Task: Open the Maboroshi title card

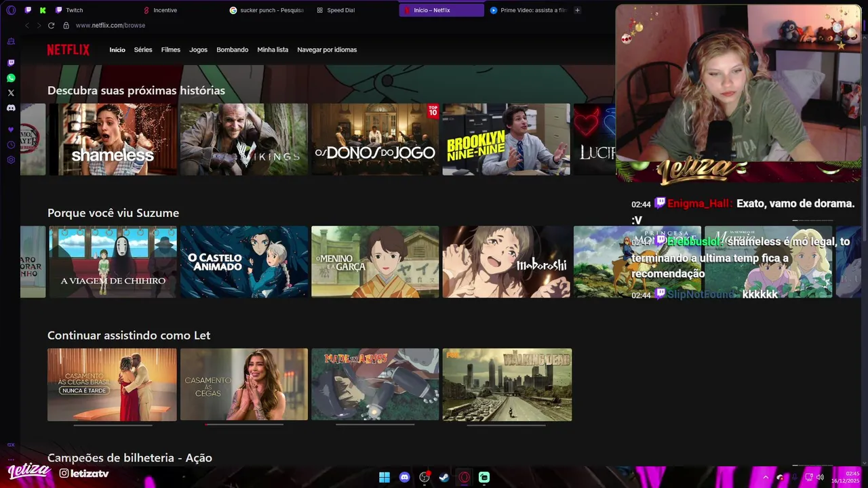Action: [507, 262]
